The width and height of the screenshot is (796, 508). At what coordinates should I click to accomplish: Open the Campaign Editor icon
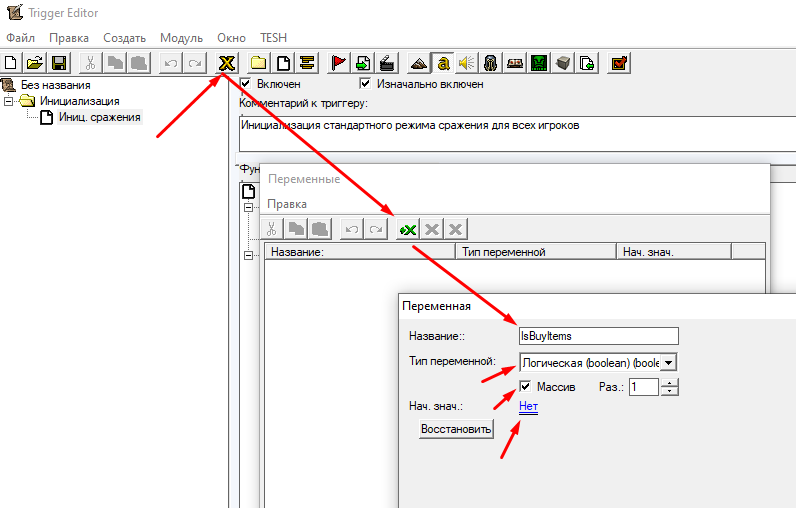515,63
